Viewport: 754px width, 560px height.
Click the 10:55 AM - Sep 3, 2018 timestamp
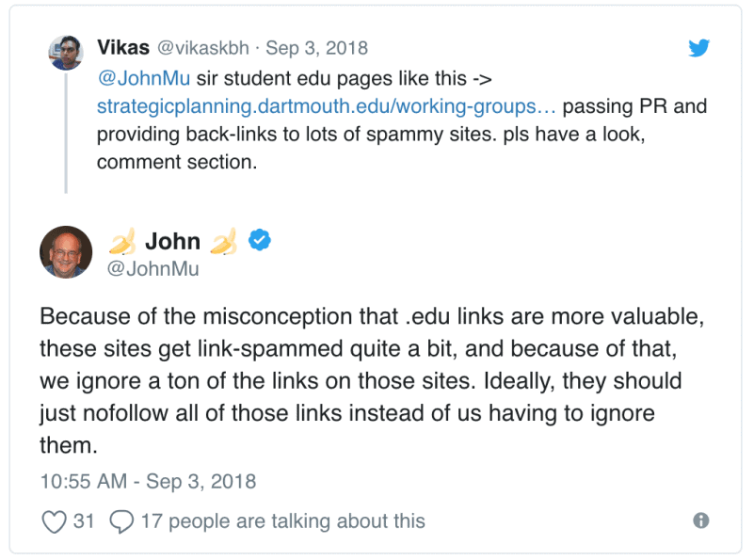(x=148, y=481)
